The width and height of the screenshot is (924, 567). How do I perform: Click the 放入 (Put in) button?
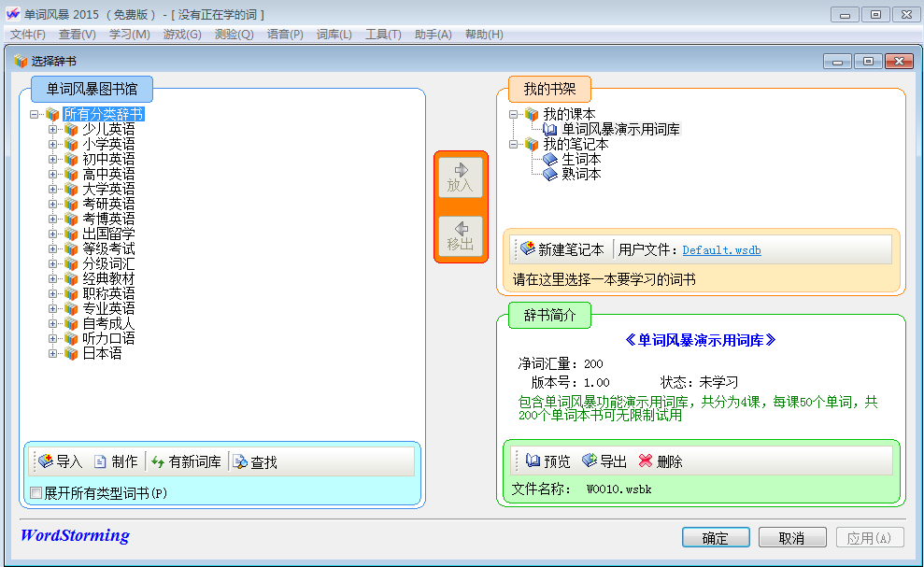point(461,176)
